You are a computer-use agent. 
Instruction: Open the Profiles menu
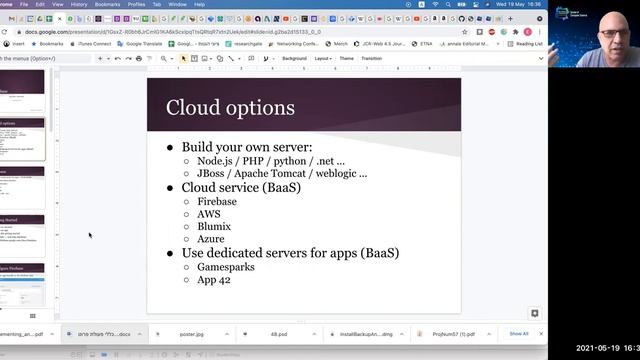(x=136, y=4)
